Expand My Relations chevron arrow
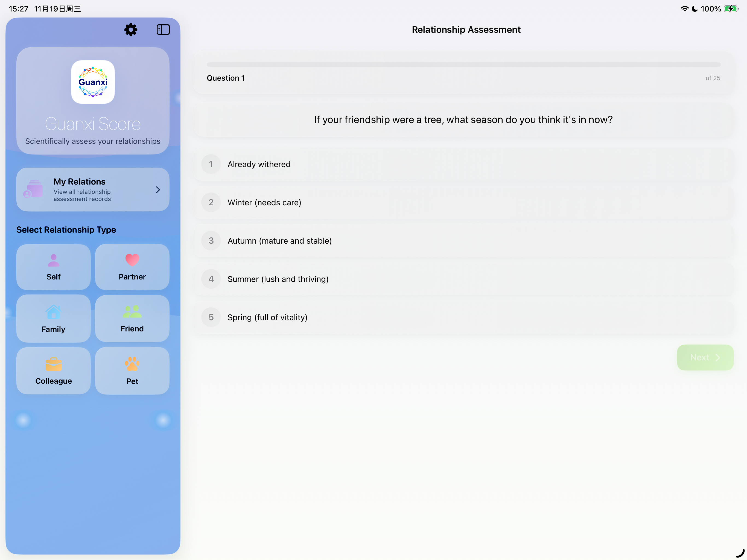The height and width of the screenshot is (560, 747). (158, 189)
